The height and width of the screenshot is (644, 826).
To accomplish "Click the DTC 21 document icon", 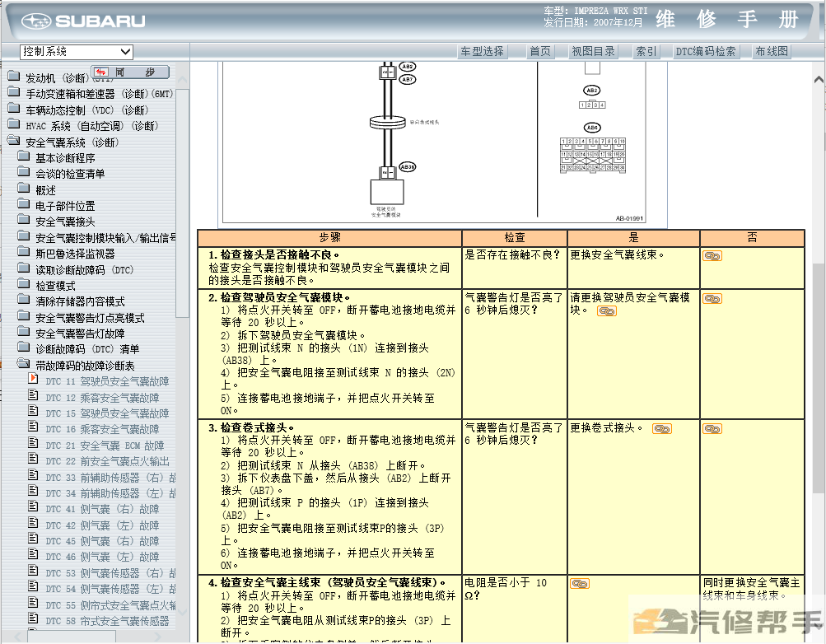I will [33, 444].
